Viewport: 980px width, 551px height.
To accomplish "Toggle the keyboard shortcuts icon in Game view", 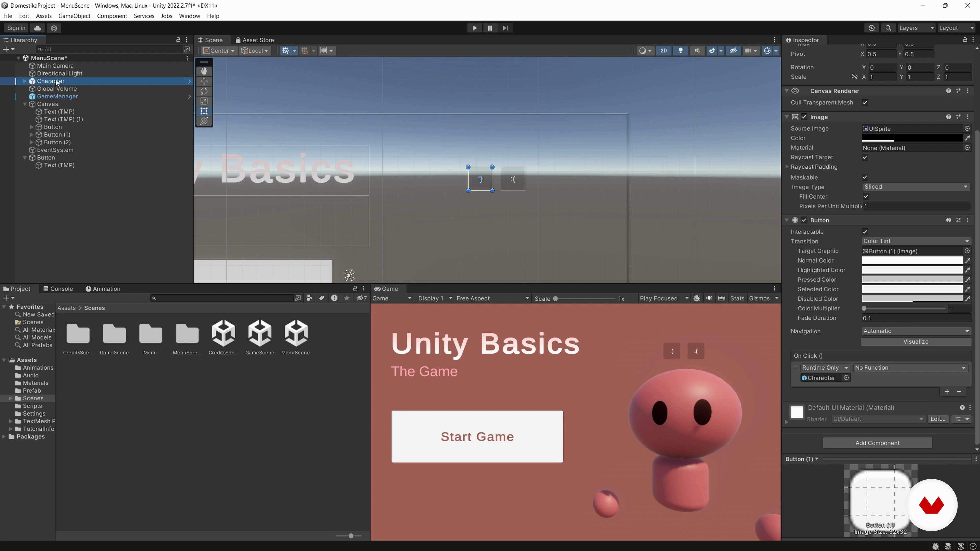I will 722,298.
